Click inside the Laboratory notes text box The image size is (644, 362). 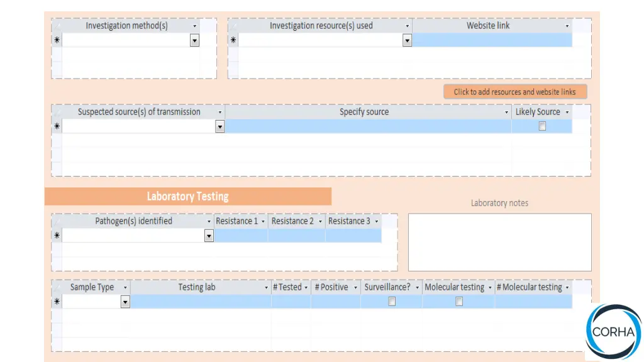click(x=499, y=242)
